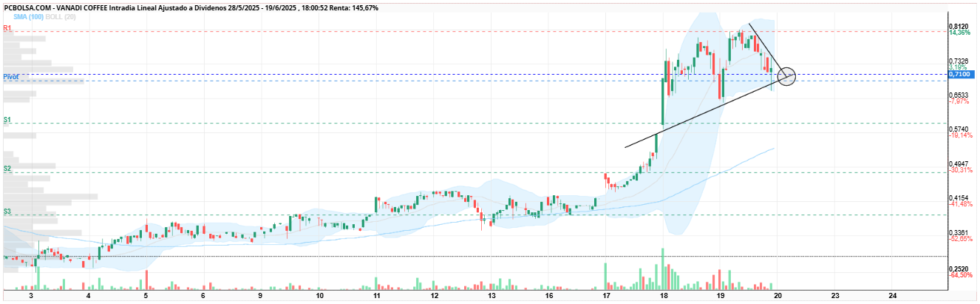Click date 9 on the time axis

pos(261,295)
